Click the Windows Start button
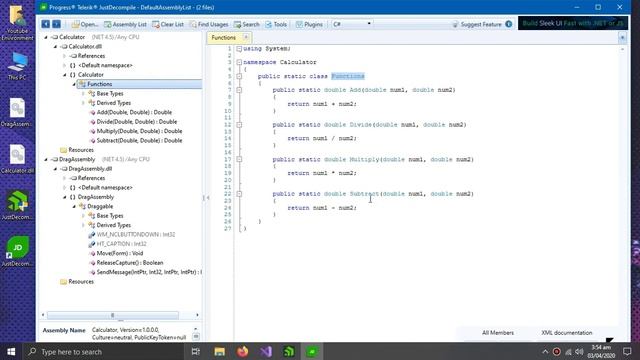The image size is (640, 360). point(11,351)
